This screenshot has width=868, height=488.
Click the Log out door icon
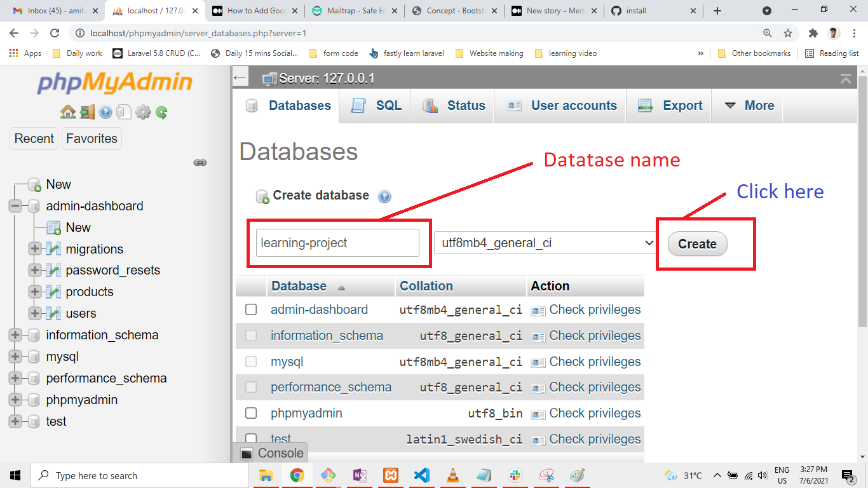(86, 112)
